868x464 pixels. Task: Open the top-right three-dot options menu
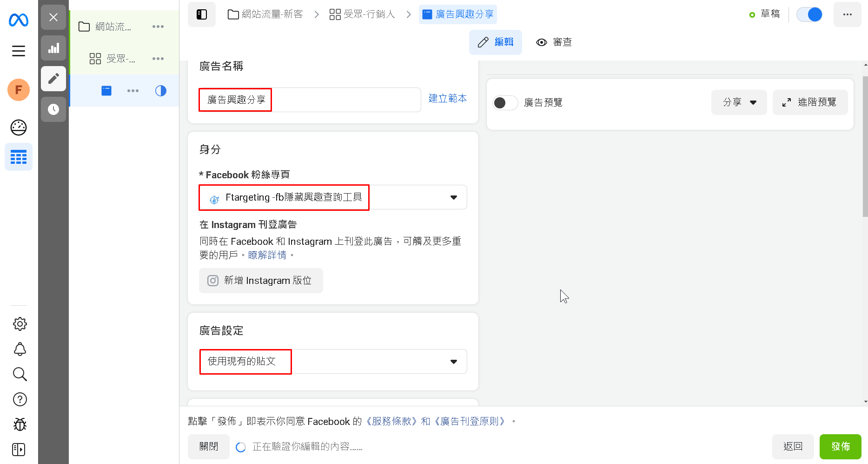click(x=848, y=14)
